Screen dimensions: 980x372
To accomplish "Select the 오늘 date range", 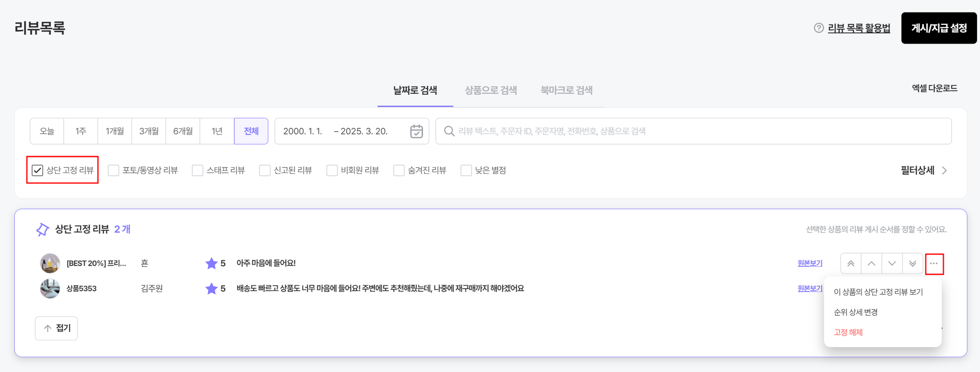I will [47, 131].
